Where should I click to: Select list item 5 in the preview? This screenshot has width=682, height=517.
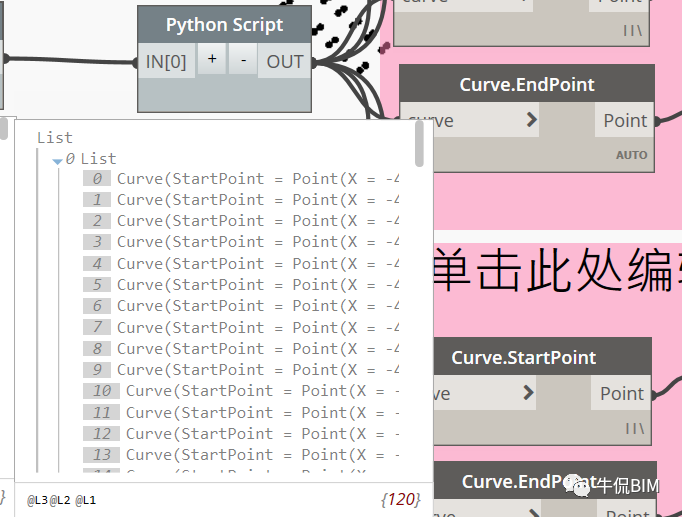click(241, 285)
